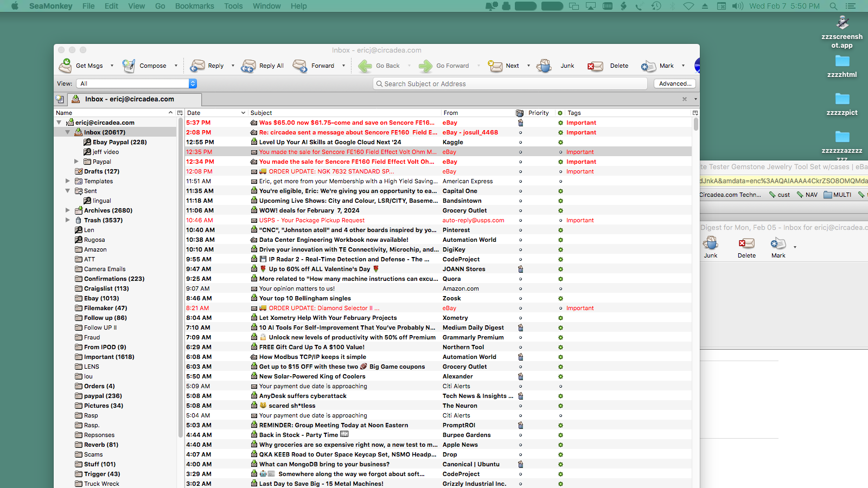Open the View filter dropdown
This screenshot has width=868, height=488.
click(137, 84)
